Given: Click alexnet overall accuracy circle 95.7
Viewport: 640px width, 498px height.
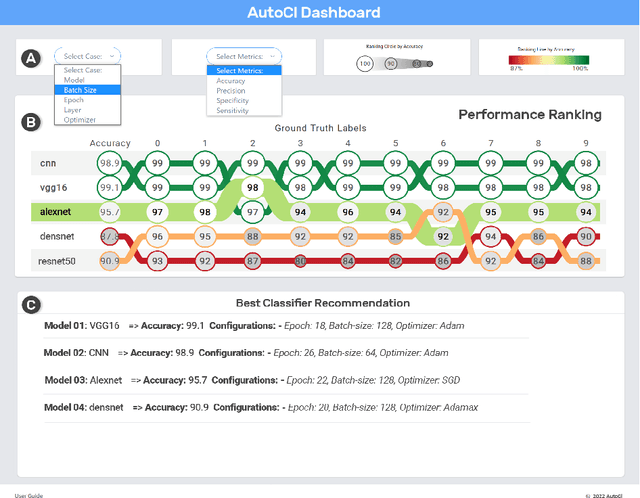Looking at the screenshot, I should [110, 212].
